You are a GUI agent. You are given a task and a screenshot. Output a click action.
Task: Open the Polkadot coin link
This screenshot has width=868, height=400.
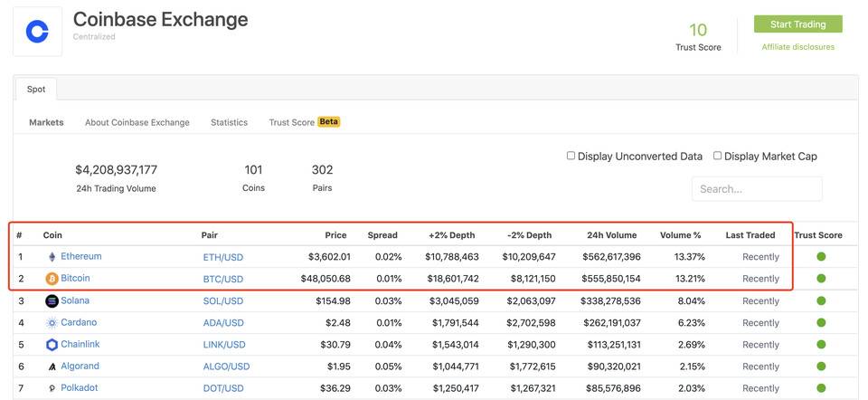(80, 388)
